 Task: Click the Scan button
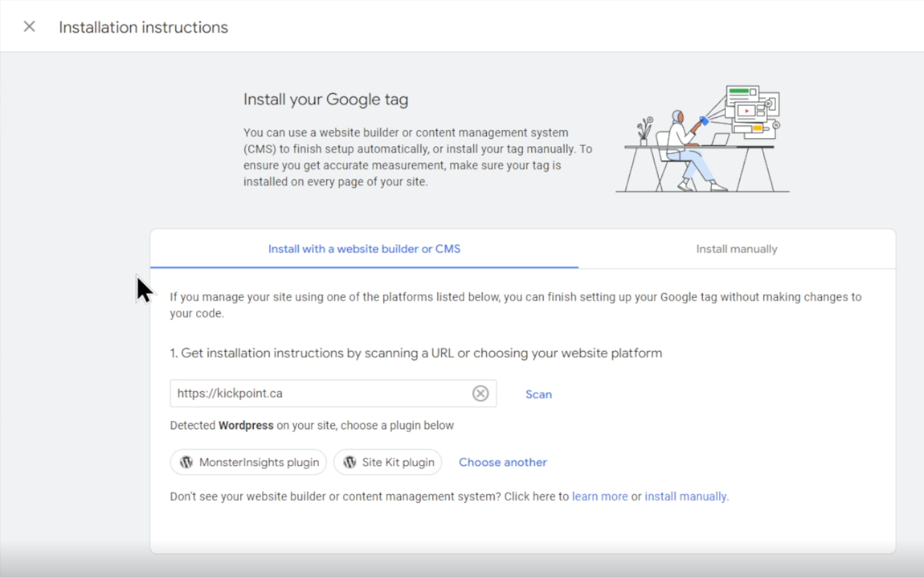click(x=539, y=394)
